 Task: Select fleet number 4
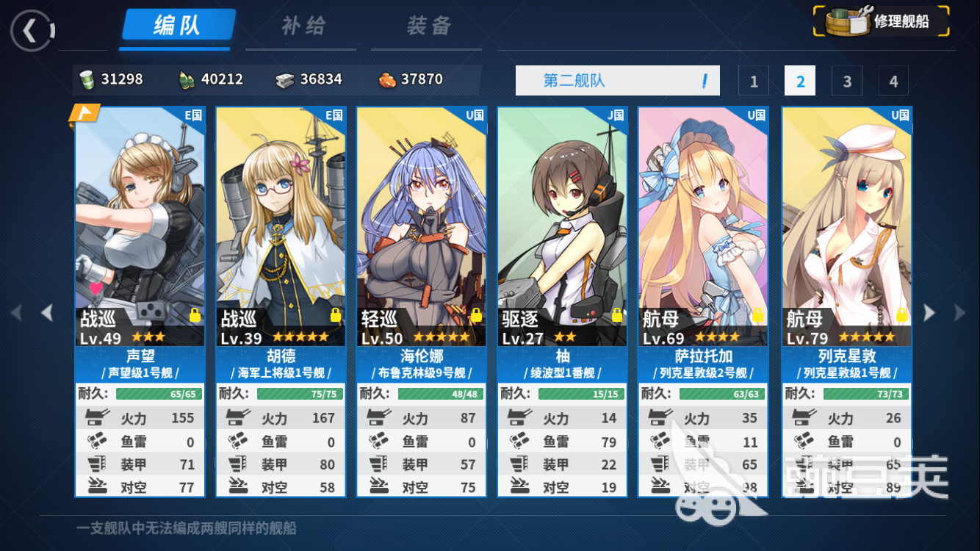click(893, 81)
